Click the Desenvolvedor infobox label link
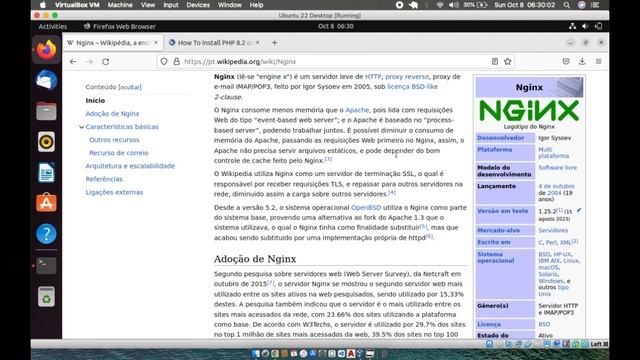This screenshot has height=360, width=640. coord(501,138)
